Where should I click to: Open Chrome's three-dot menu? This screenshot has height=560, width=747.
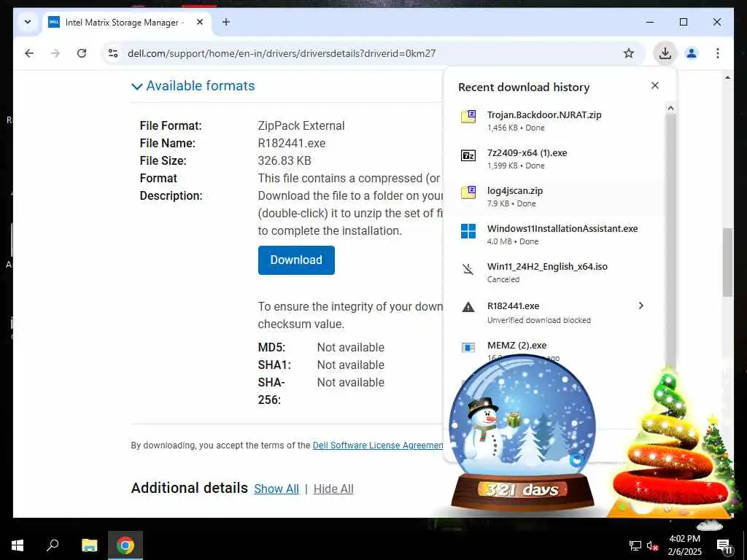click(x=718, y=53)
